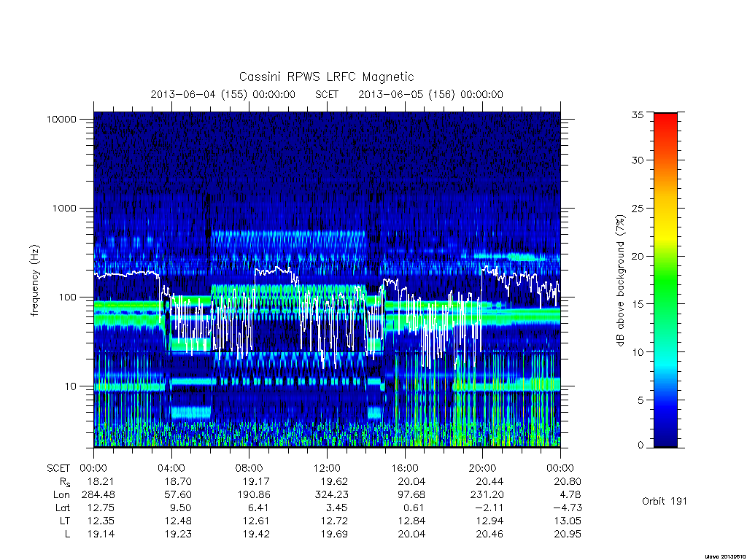
Task: Click the "25" color bar label
Action: coord(637,208)
